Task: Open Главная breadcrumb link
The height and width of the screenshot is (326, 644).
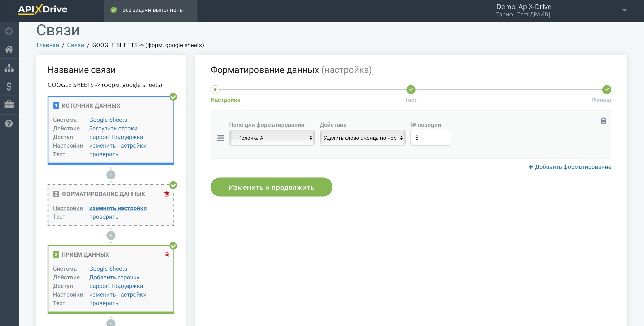Action: click(x=48, y=45)
